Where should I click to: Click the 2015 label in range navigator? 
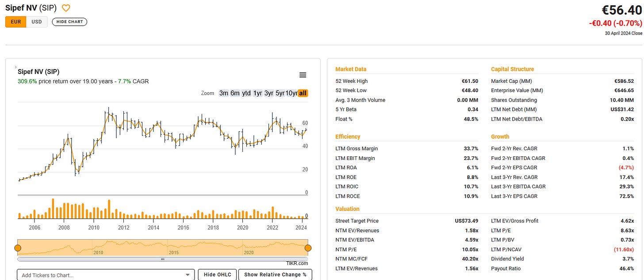[173, 253]
